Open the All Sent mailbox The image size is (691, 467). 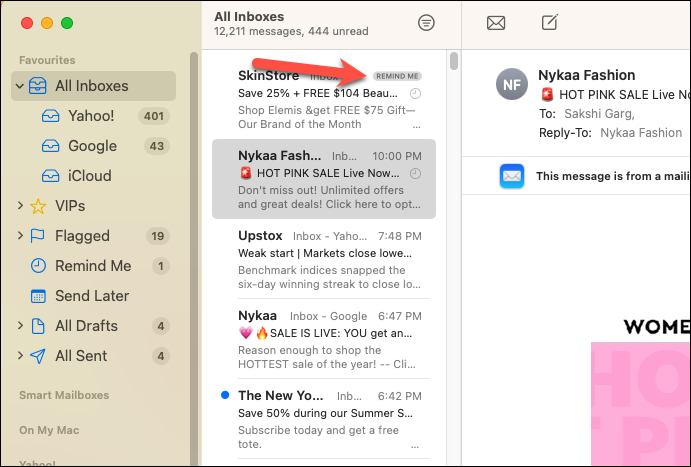(x=93, y=356)
